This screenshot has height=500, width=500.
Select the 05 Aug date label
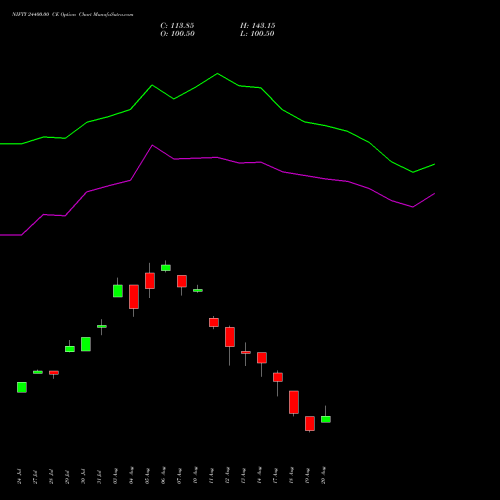point(147,476)
